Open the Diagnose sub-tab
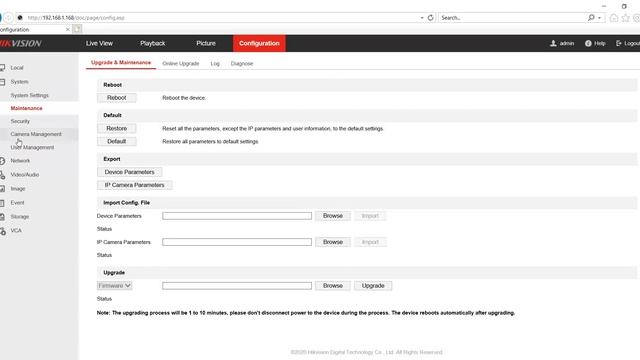Viewport: 640px width, 360px height. coord(242,64)
